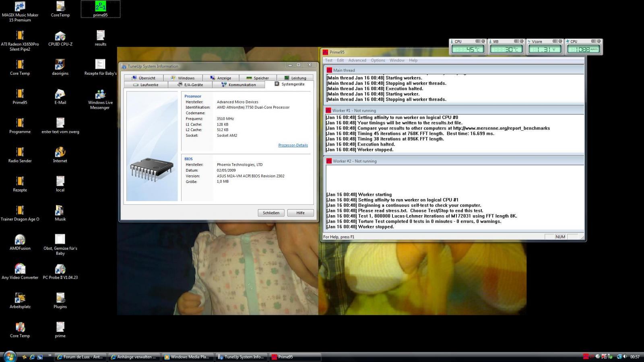Click the Hilfe button
This screenshot has height=362, width=644.
[300, 213]
